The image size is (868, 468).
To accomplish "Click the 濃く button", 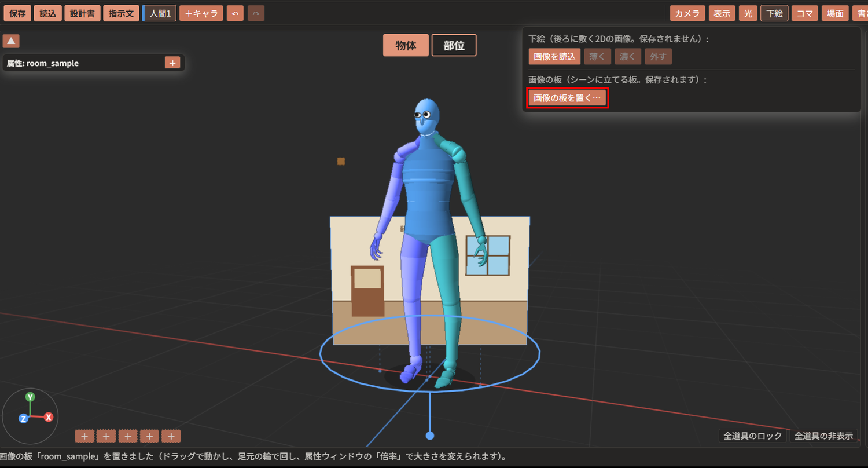I will pos(628,56).
